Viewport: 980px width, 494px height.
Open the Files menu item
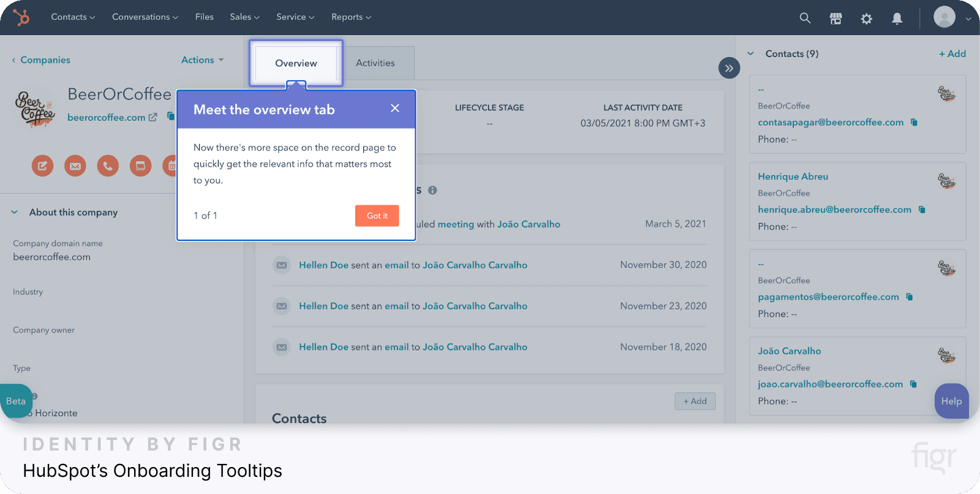click(x=205, y=17)
